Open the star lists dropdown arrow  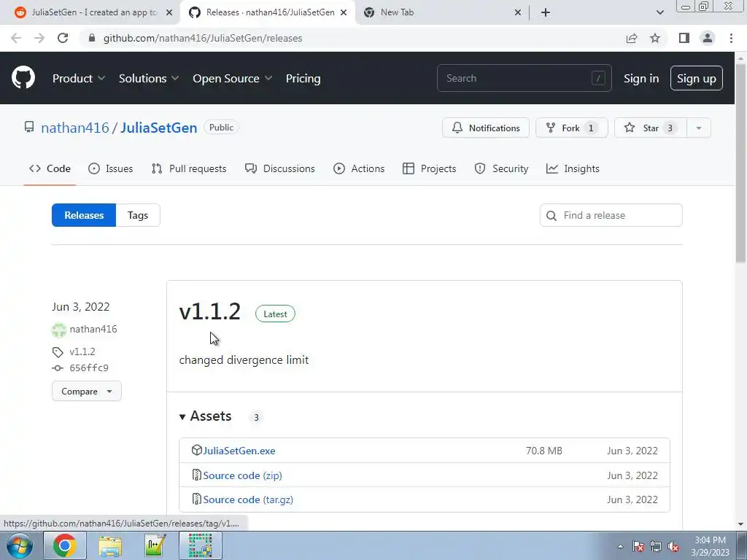pos(699,128)
